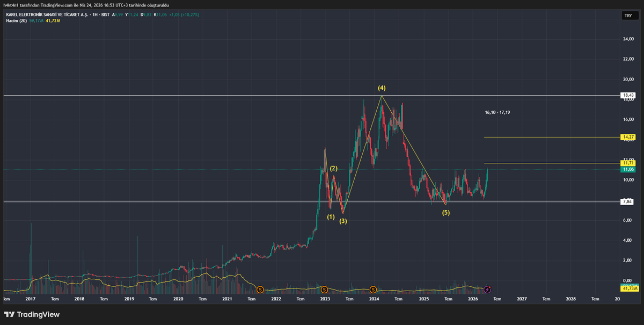The width and height of the screenshot is (644, 325).
Task: Click the 2027 time axis label
Action: [x=522, y=299]
